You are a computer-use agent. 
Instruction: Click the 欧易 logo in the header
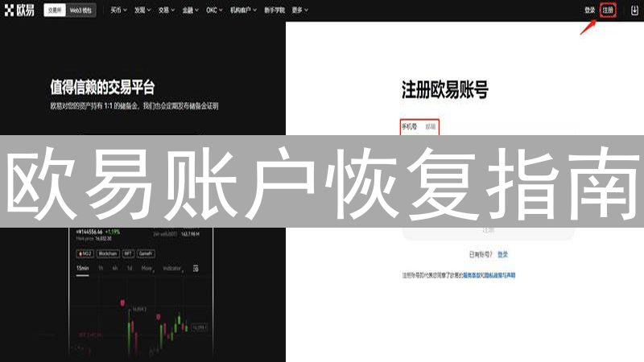(19, 10)
